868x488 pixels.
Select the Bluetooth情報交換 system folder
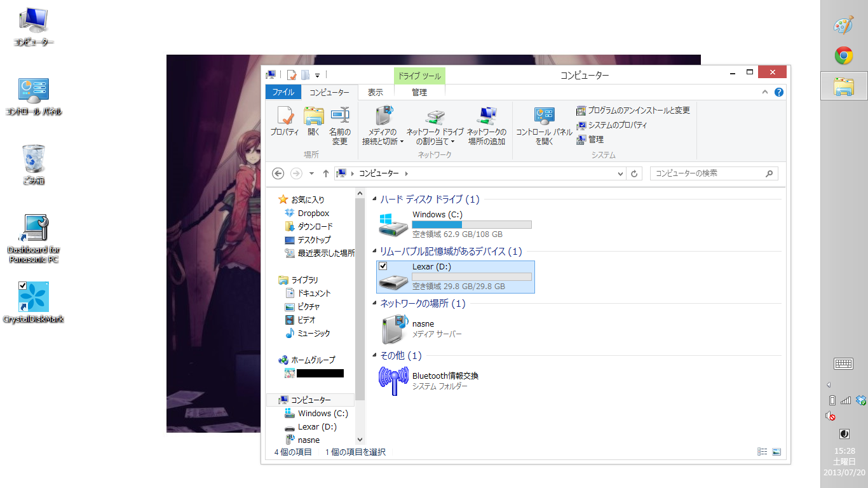tap(429, 381)
